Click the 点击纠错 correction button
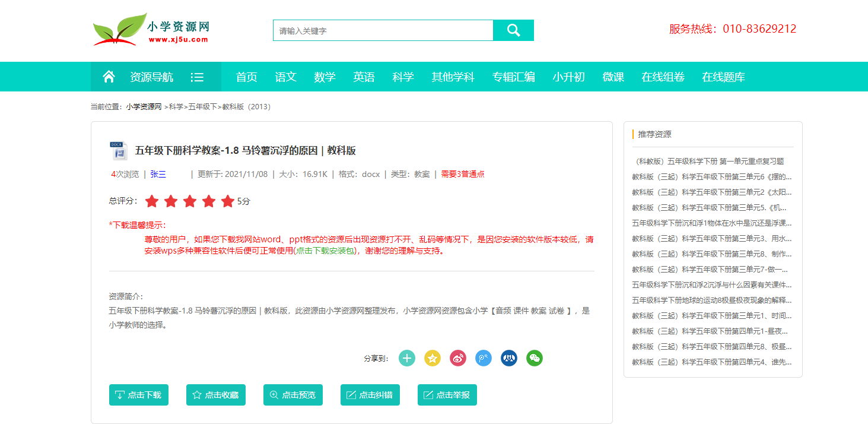868x424 pixels. pyautogui.click(x=370, y=395)
